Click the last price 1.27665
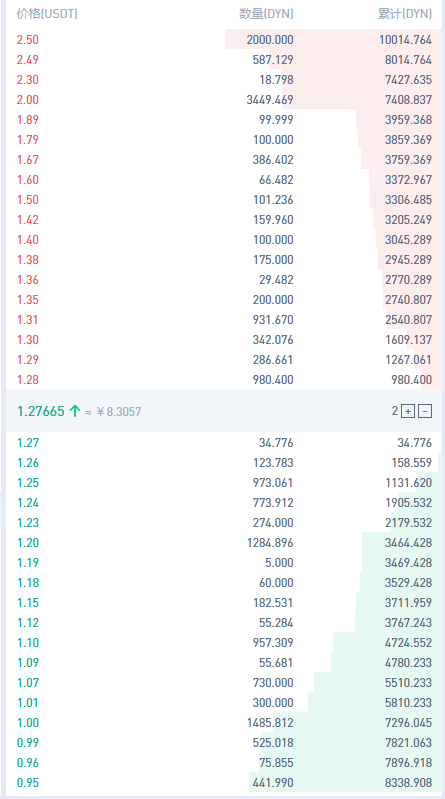 (41, 411)
